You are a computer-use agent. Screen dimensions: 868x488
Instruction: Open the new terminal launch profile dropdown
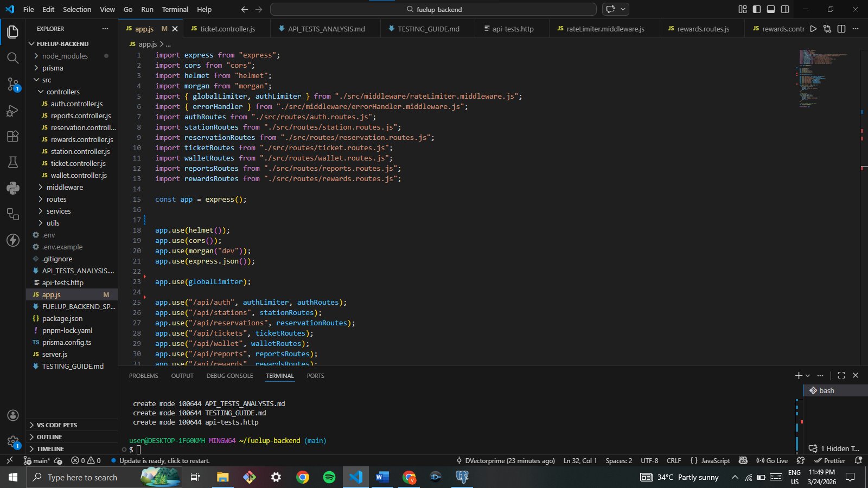808,375
